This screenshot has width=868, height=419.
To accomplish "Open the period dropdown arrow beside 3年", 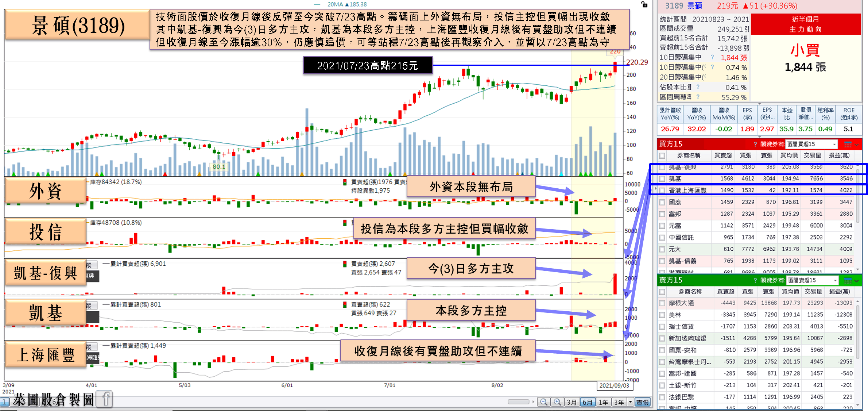I will (630, 402).
